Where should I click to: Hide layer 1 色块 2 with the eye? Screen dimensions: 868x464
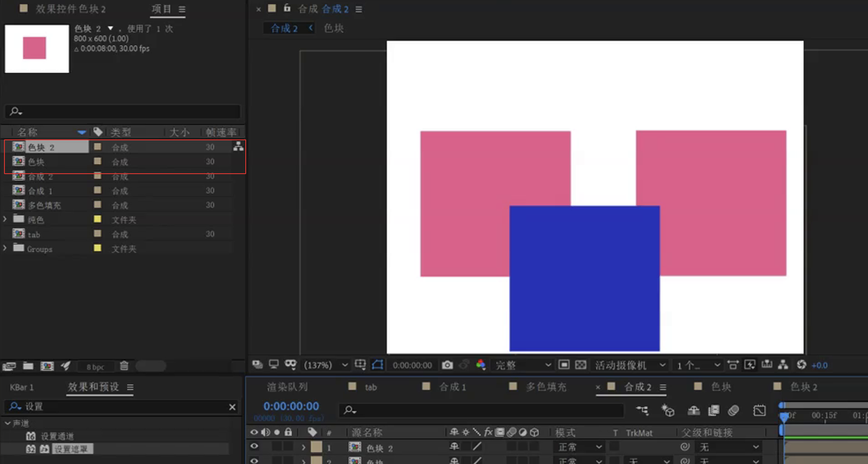[254, 446]
